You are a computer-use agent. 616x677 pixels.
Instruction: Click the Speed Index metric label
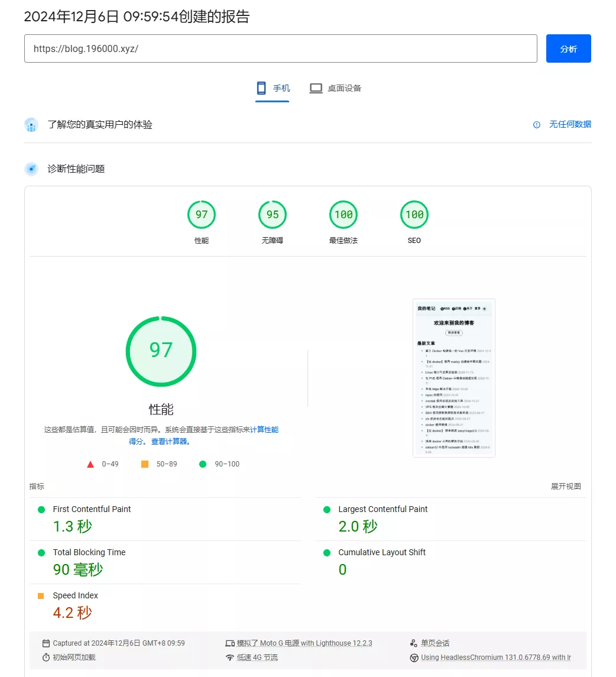coord(75,595)
